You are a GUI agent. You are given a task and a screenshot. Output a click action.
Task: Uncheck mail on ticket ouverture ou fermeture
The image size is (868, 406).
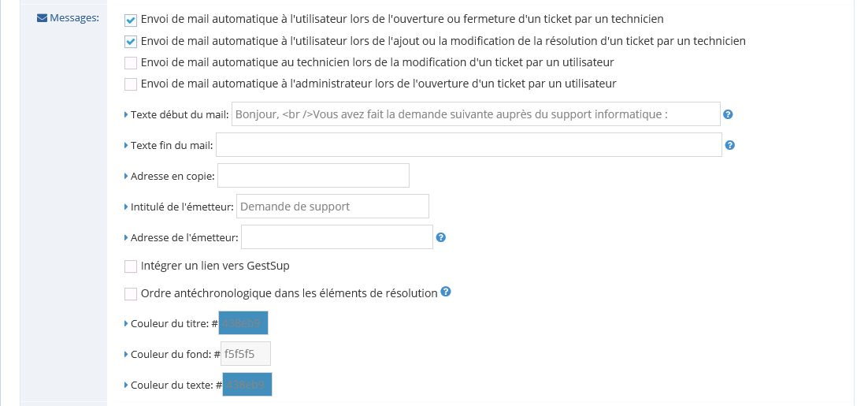point(131,20)
